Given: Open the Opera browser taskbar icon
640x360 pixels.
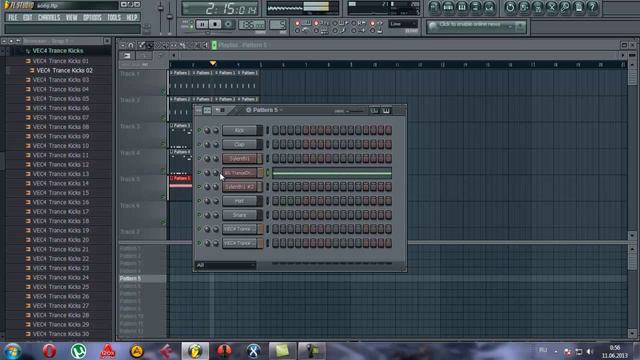Looking at the screenshot, I should coord(49,351).
